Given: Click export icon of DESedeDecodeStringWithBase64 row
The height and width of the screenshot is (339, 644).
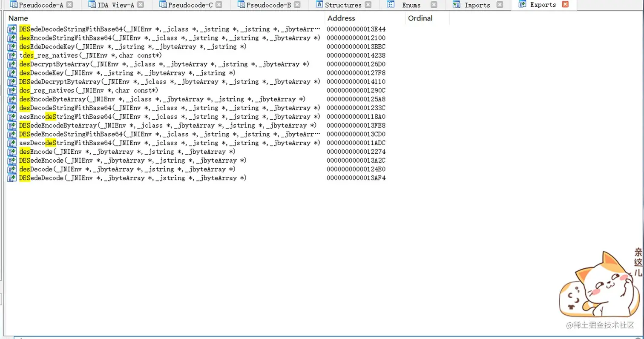Looking at the screenshot, I should [x=12, y=29].
